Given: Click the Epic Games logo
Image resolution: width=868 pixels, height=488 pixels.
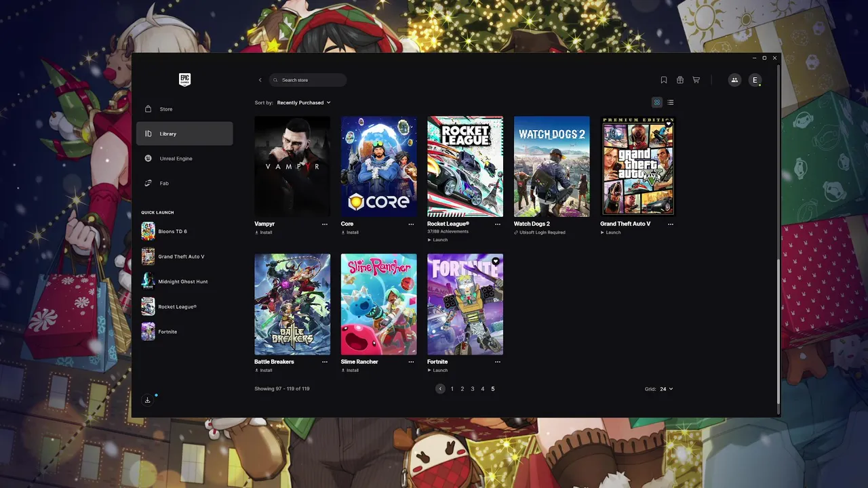Looking at the screenshot, I should (184, 80).
